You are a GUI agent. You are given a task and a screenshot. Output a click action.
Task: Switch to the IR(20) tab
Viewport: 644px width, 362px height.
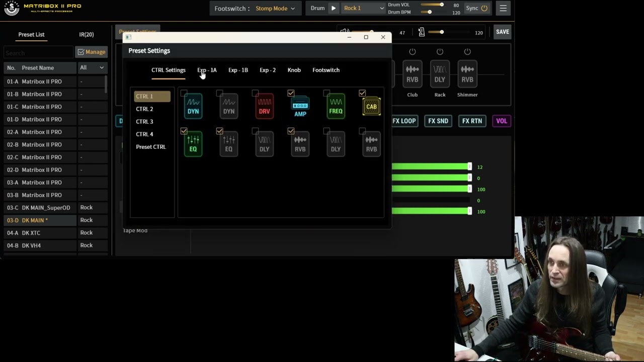tap(87, 35)
